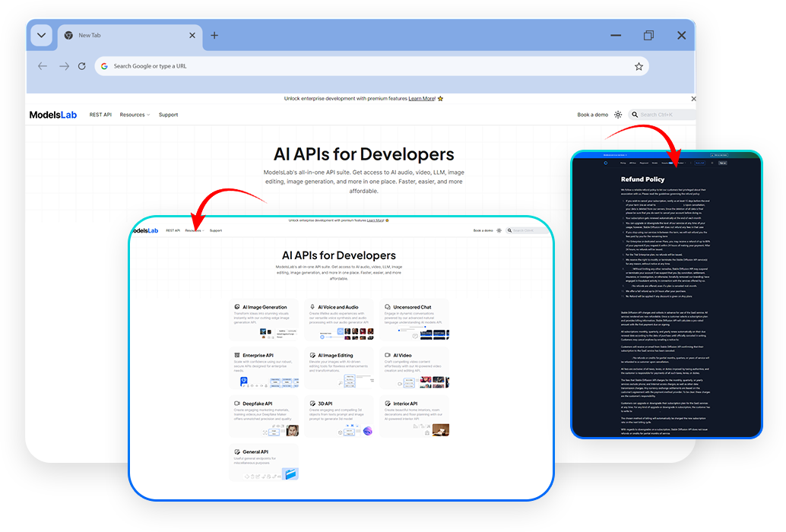Open REST API in the browser window navbar

pos(100,115)
